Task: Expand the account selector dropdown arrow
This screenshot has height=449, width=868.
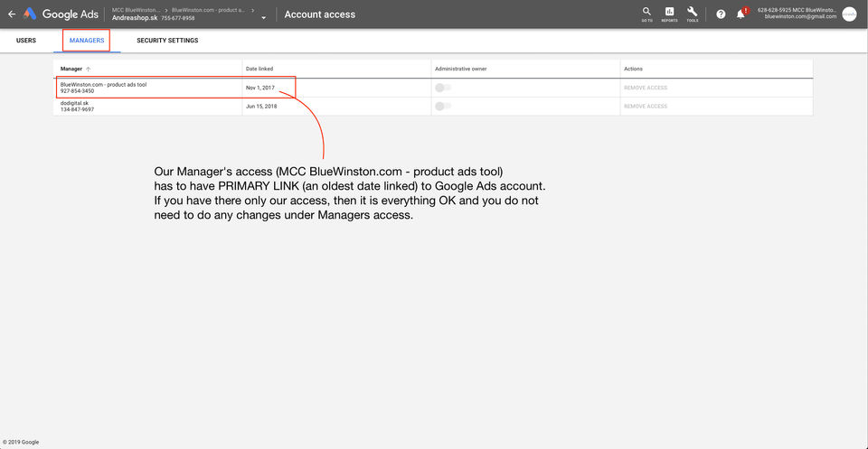Action: click(263, 18)
